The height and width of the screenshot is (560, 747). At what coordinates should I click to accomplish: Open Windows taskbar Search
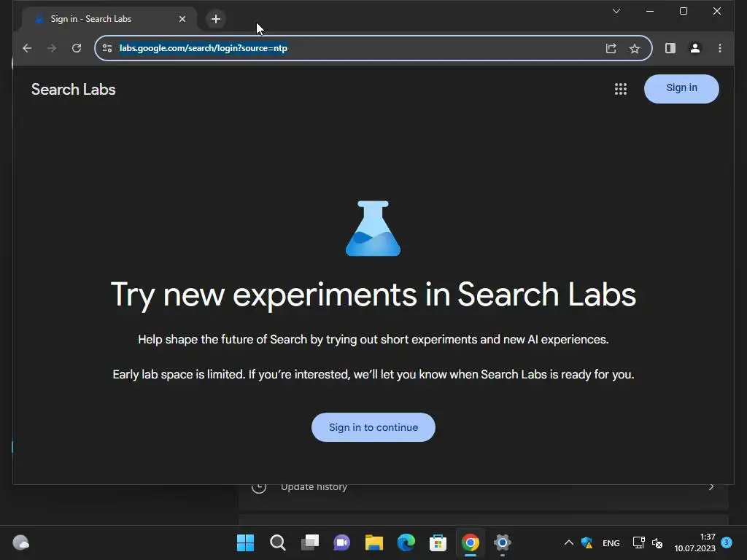coord(278,542)
